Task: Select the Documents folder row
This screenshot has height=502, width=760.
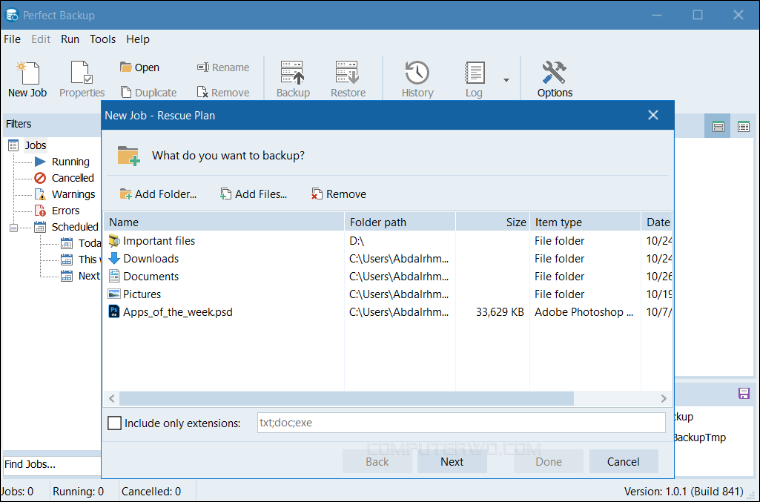Action: 388,276
